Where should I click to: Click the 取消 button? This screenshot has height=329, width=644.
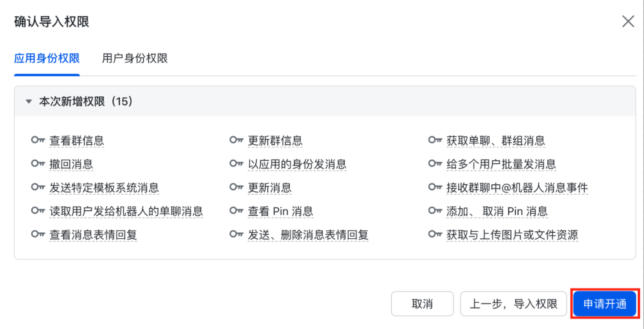point(422,304)
